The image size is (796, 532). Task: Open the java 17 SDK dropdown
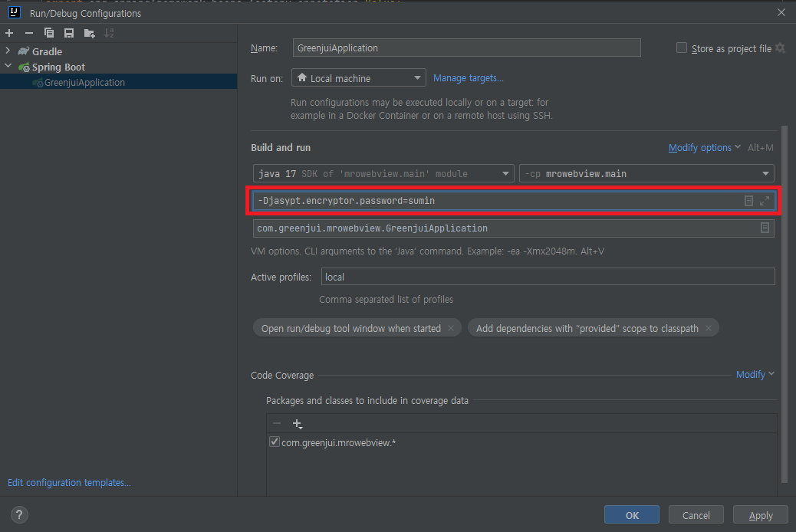point(383,173)
